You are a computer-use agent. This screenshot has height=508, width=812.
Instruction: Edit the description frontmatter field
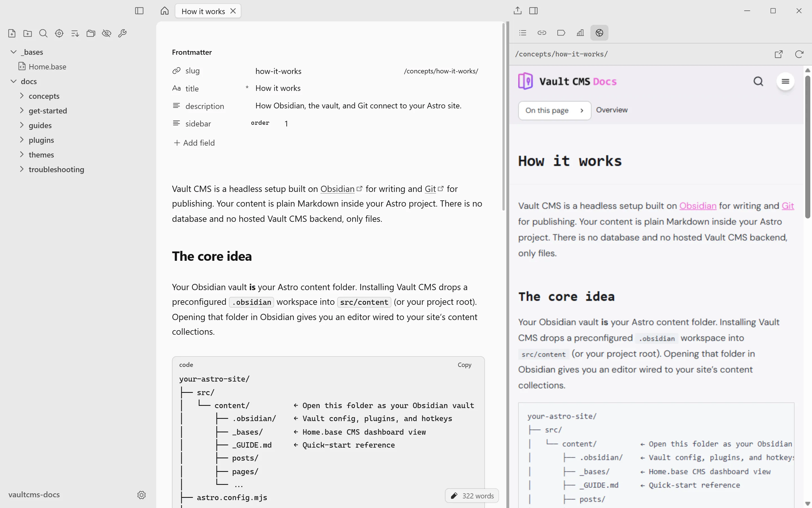click(x=358, y=106)
